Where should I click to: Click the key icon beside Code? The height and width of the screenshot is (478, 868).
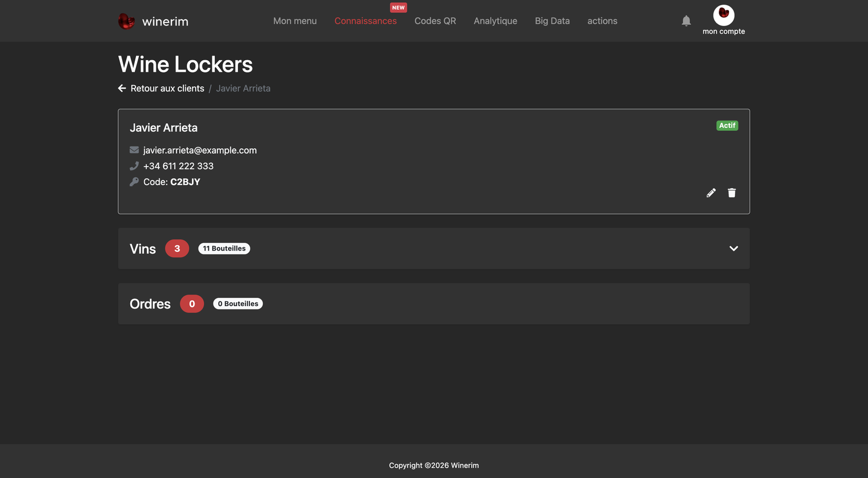[x=134, y=182]
